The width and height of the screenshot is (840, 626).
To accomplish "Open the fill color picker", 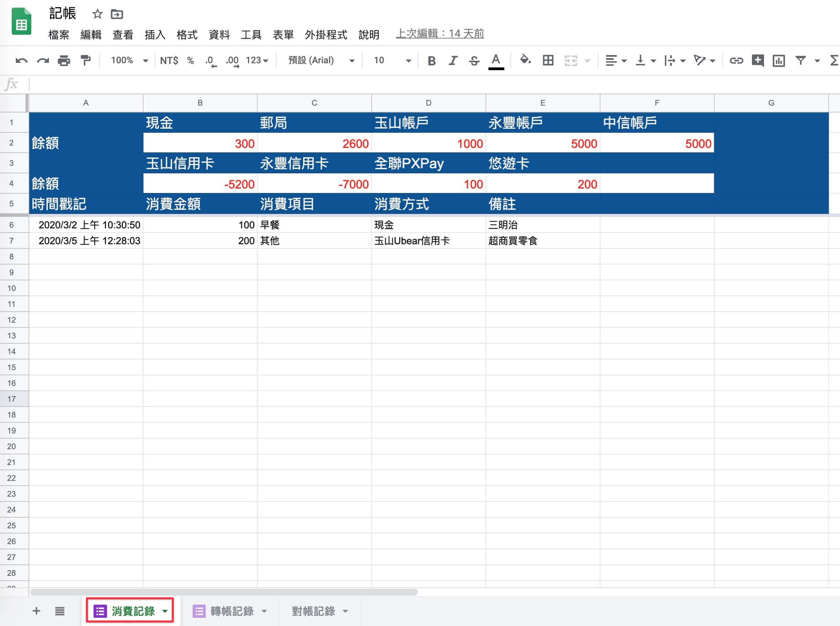I will (x=525, y=60).
